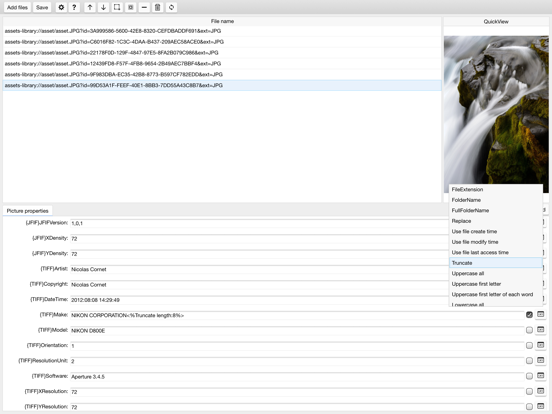Move the selected file down with the arrow
The height and width of the screenshot is (414, 552).
103,7
